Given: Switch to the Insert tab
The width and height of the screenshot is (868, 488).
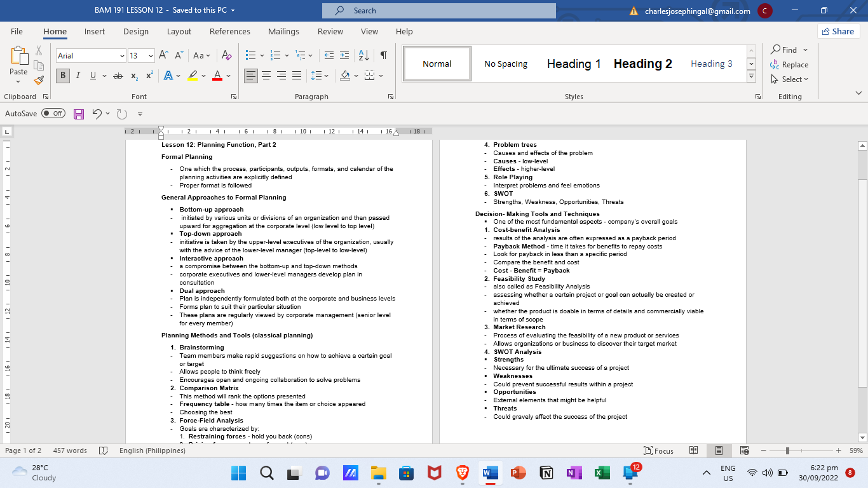Looking at the screenshot, I should [95, 31].
